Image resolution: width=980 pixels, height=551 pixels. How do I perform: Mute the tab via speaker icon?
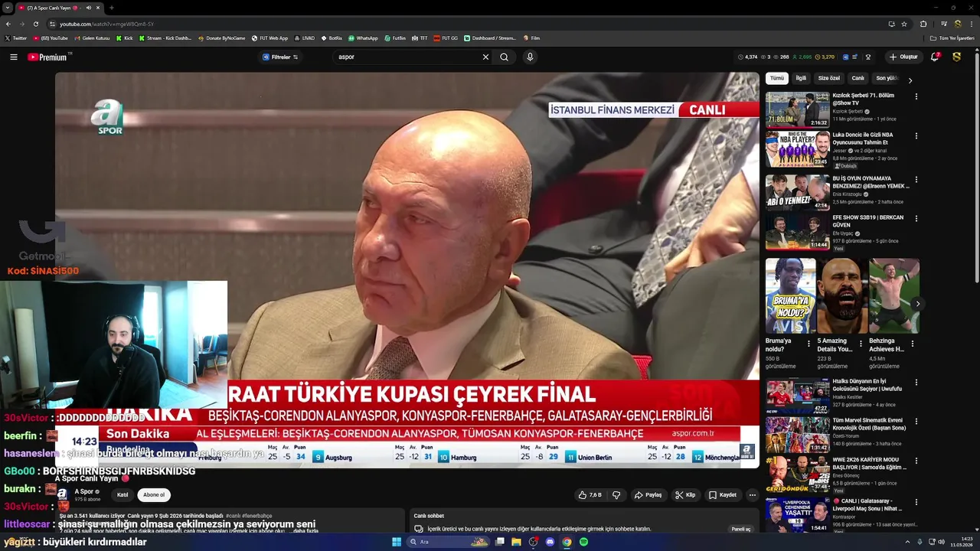(x=88, y=8)
